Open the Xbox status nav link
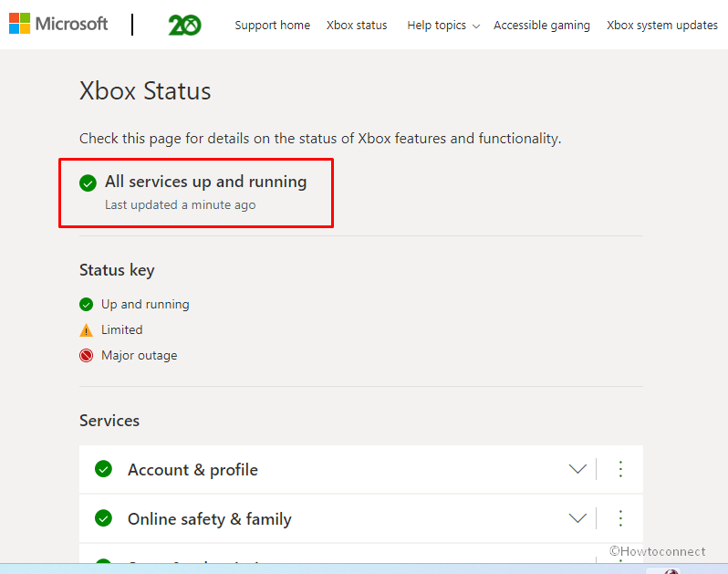The image size is (728, 574). tap(357, 25)
